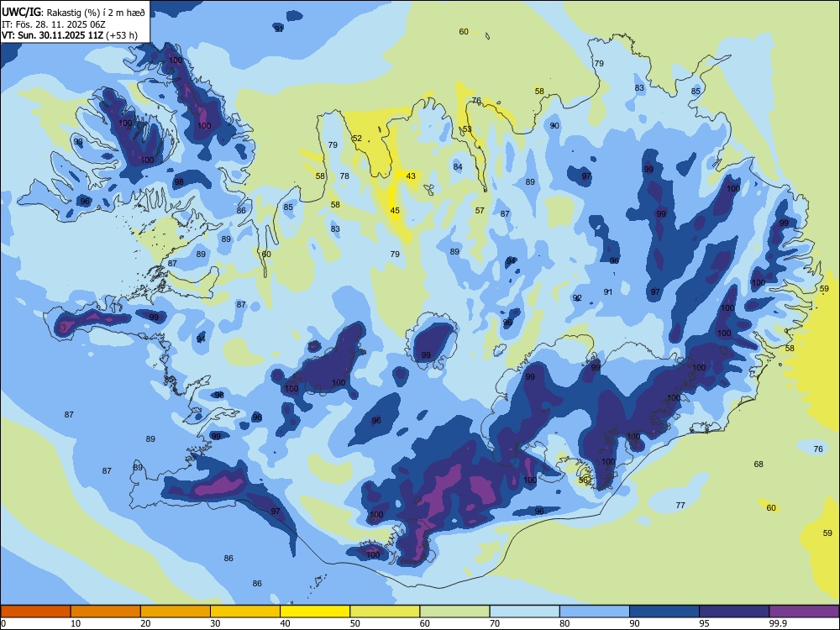Select the '52' value on the map
Screen dimensions: 840x630
point(357,139)
